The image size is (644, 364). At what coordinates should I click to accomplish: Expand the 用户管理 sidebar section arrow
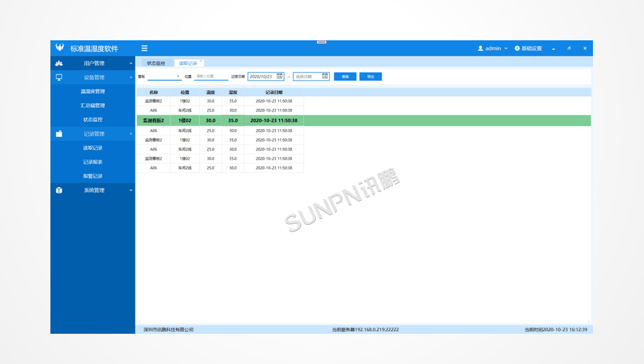(x=131, y=64)
